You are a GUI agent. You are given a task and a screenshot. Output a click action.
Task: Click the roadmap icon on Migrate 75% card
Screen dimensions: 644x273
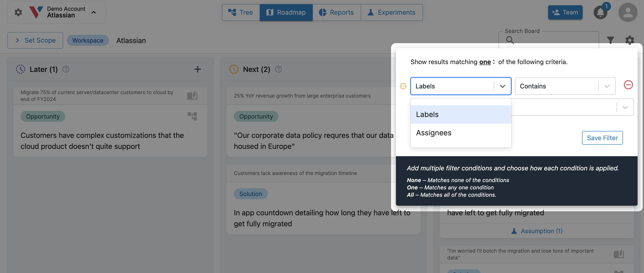click(x=192, y=96)
